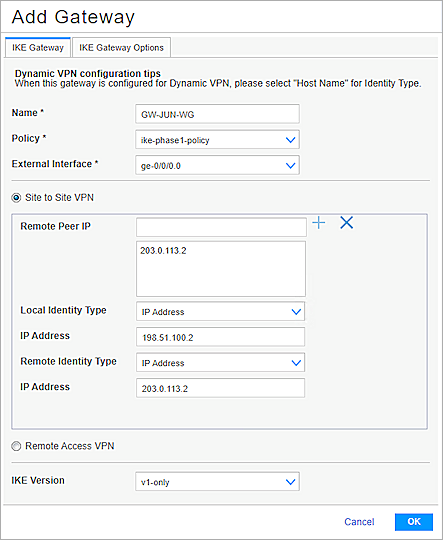This screenshot has height=540, width=443.
Task: Edit local IP Address field 198.51.100.2
Action: tap(220, 337)
